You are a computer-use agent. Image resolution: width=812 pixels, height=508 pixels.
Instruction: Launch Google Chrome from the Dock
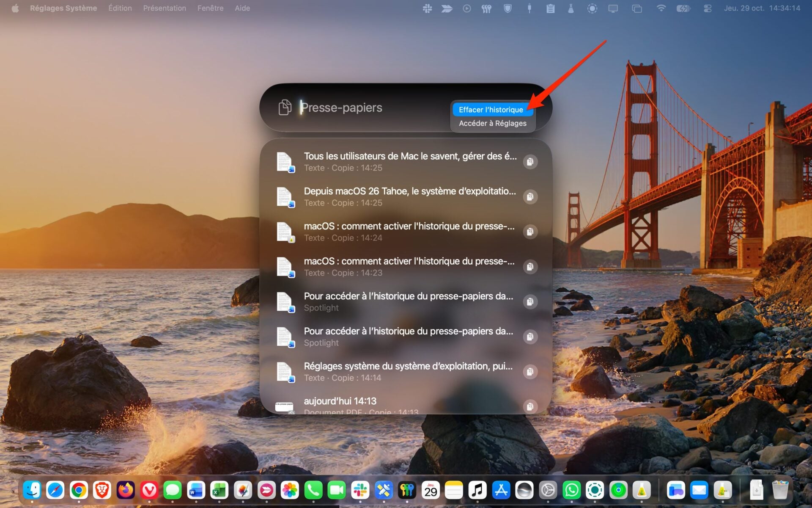tap(79, 490)
